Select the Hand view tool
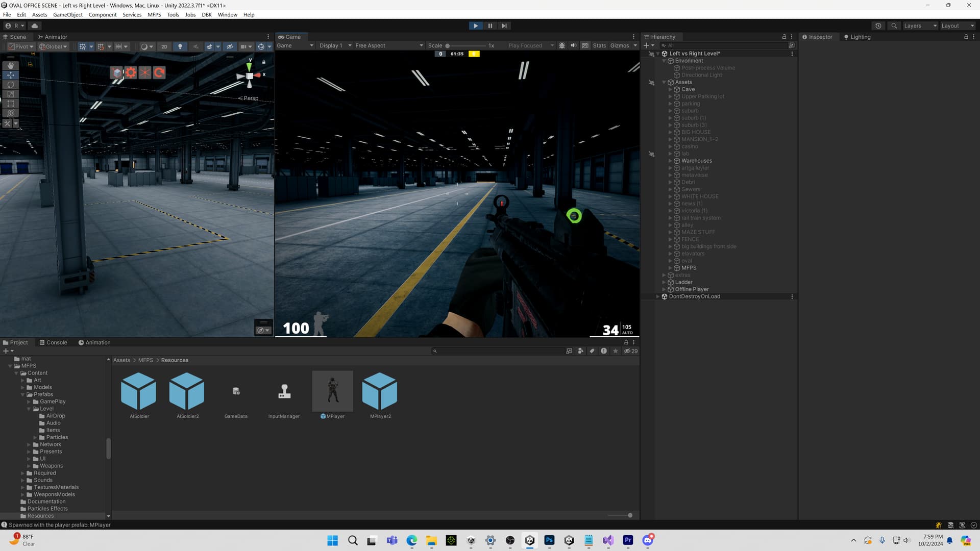The width and height of the screenshot is (980, 551). coord(10,65)
